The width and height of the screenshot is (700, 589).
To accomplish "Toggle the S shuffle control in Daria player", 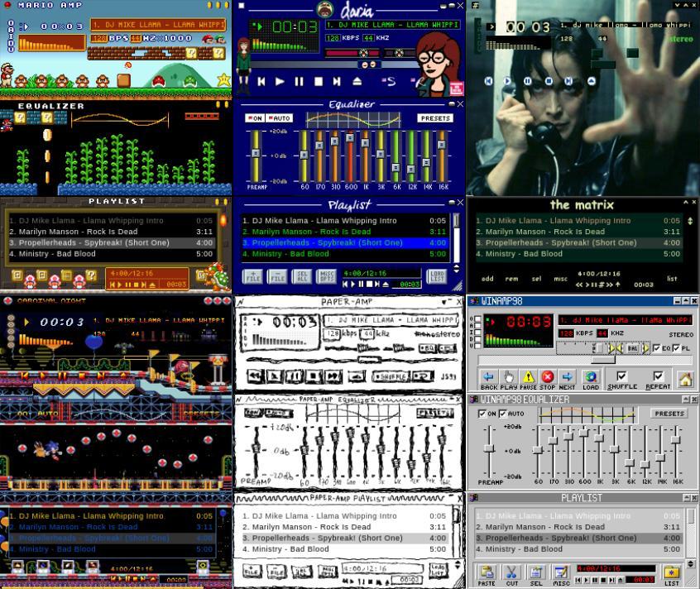I will point(389,82).
